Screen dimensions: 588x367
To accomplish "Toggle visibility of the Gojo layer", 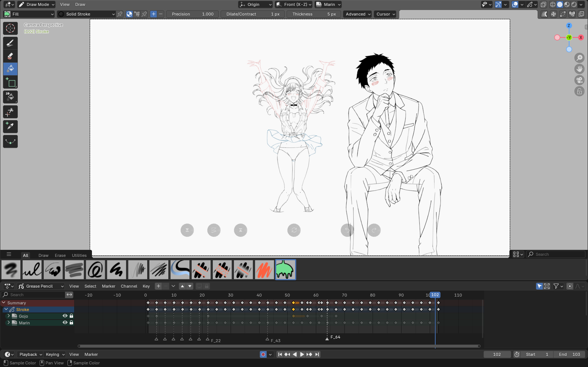I will (65, 316).
